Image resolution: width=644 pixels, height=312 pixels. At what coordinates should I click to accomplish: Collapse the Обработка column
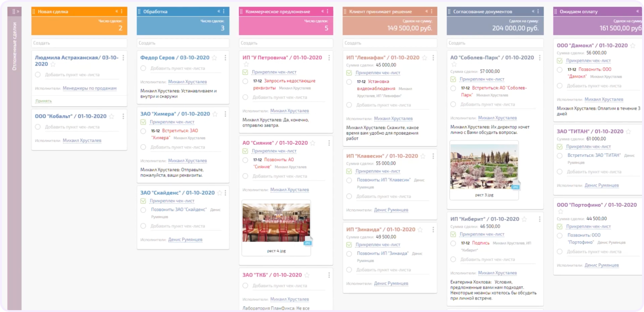[x=219, y=12]
